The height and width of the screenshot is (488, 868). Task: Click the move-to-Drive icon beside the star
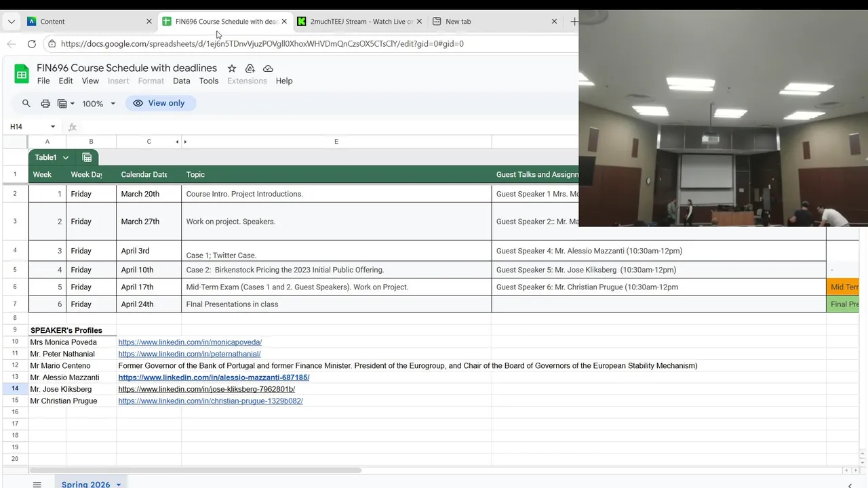(x=250, y=68)
